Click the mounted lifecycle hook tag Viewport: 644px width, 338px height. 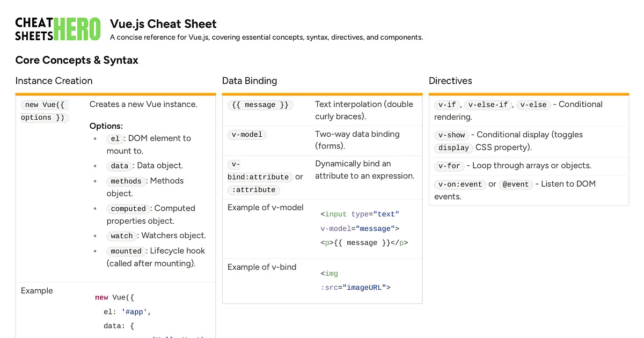(126, 251)
